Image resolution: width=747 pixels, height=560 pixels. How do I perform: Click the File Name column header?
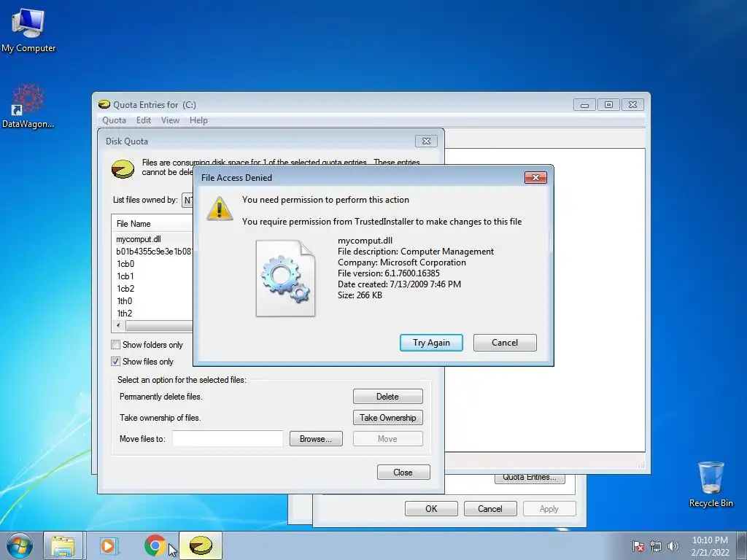152,224
